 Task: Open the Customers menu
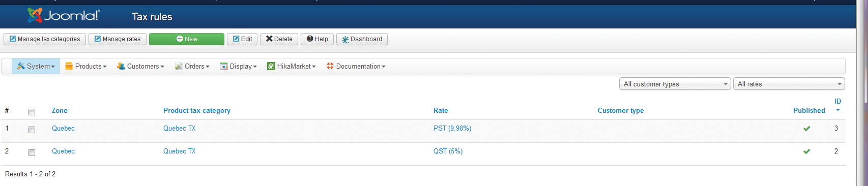[x=140, y=66]
